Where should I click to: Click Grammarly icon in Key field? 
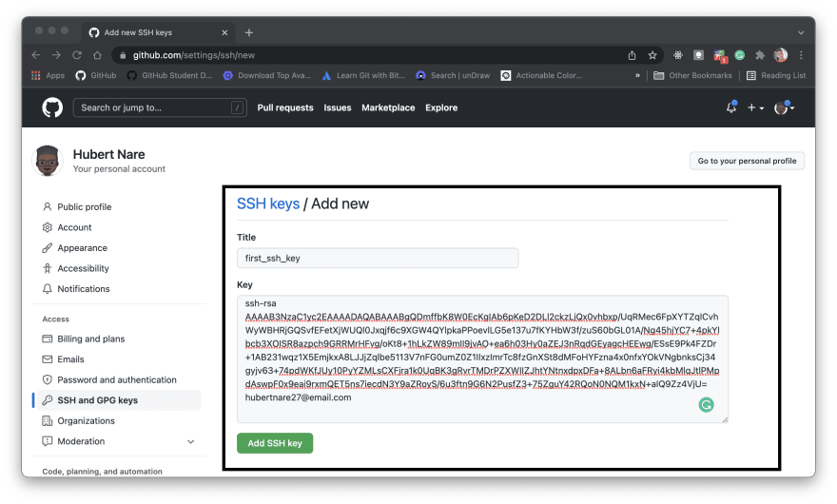706,405
